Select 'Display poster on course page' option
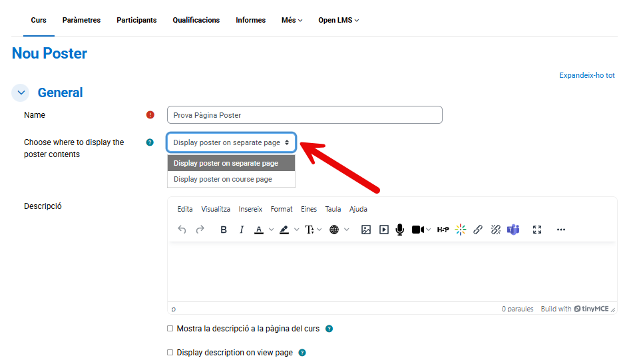The height and width of the screenshot is (364, 643). coord(223,179)
